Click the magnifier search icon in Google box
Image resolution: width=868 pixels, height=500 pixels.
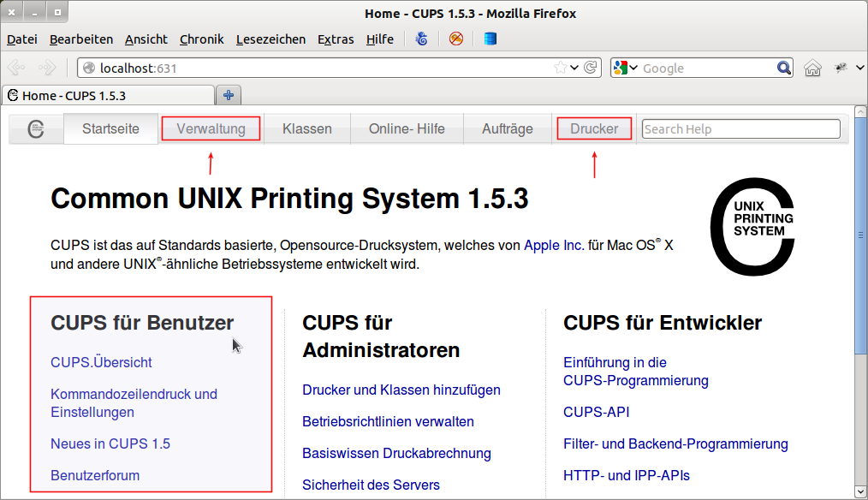(x=784, y=68)
